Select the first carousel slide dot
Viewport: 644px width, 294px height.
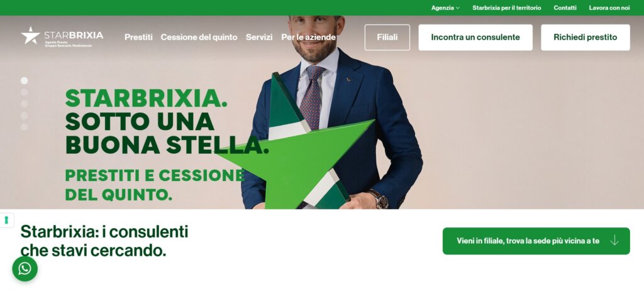(x=25, y=80)
